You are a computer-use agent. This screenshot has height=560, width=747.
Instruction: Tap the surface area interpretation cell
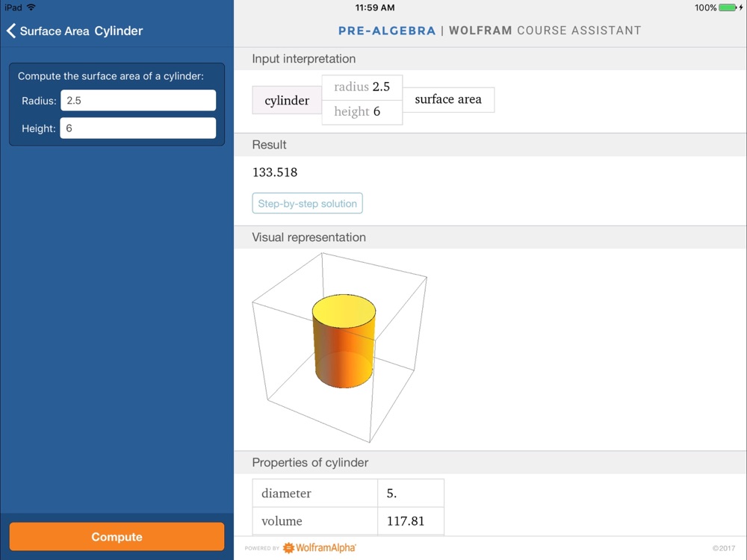(x=448, y=99)
